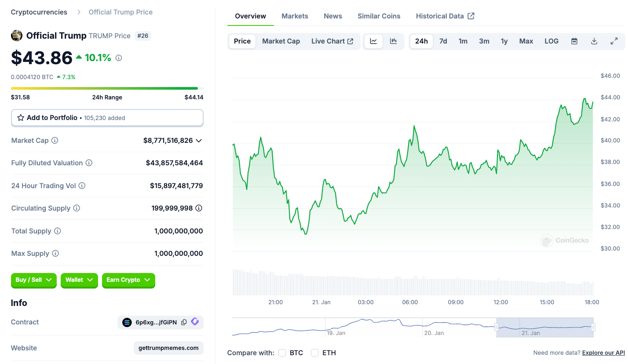628x364 pixels.
Task: Check the ETH compare checkbox
Action: tap(315, 353)
